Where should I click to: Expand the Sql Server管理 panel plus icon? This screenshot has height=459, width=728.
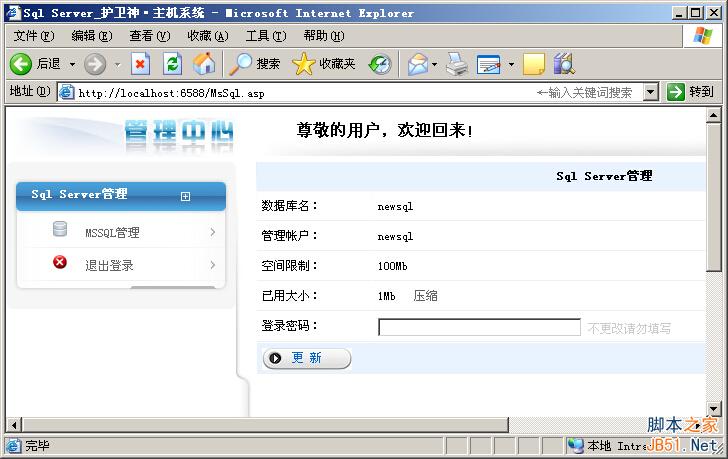tap(185, 196)
